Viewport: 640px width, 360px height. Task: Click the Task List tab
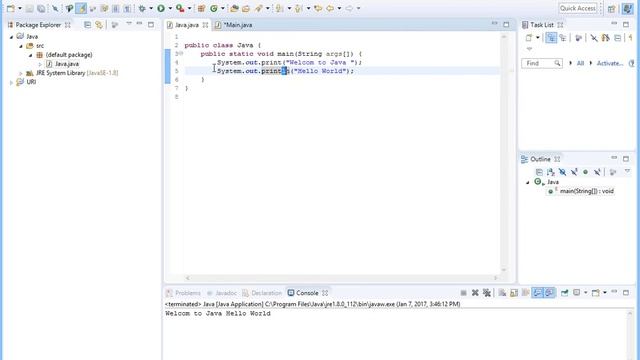coord(542,25)
